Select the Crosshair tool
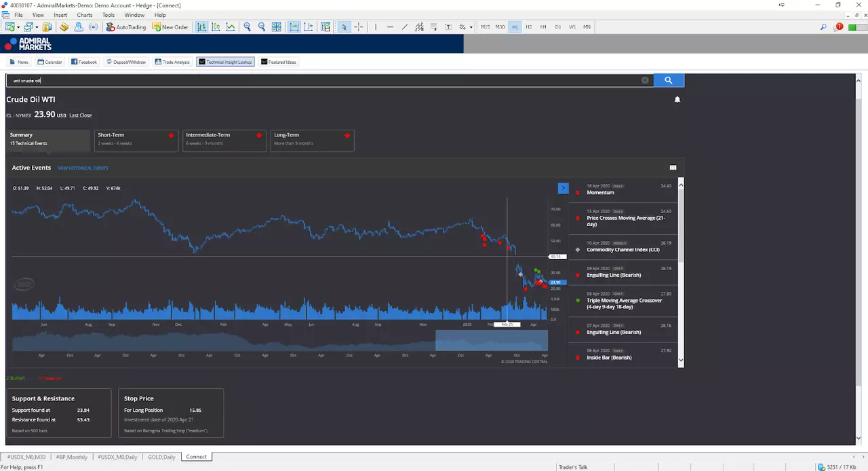 pyautogui.click(x=359, y=27)
